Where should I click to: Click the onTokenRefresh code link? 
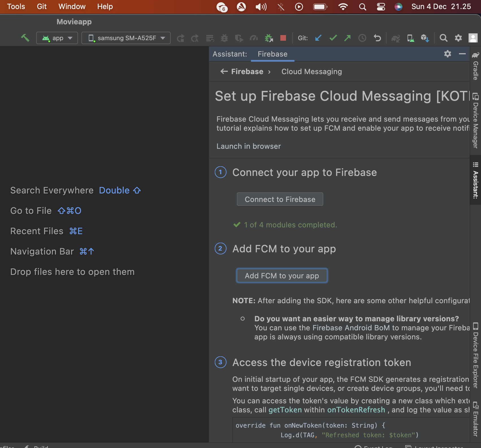[356, 410]
